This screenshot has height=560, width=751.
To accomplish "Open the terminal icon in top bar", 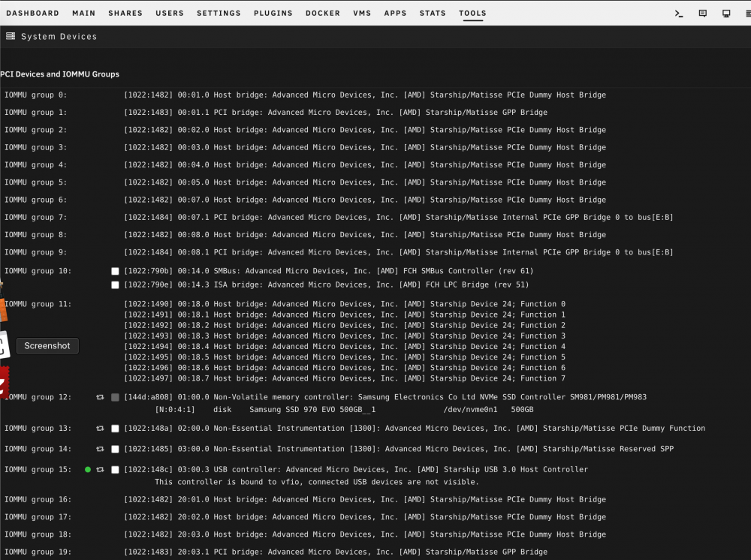I will tap(679, 14).
